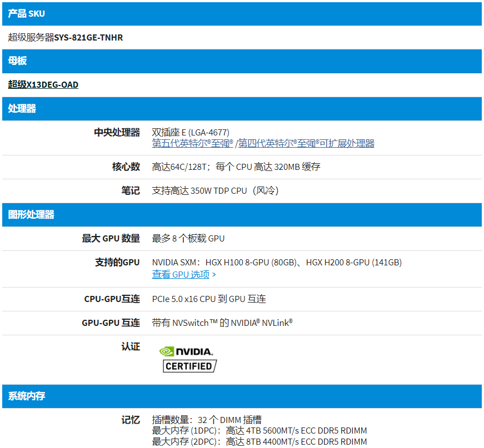
Task: Click the NVIDIA Certified badge
Action: tap(188, 360)
